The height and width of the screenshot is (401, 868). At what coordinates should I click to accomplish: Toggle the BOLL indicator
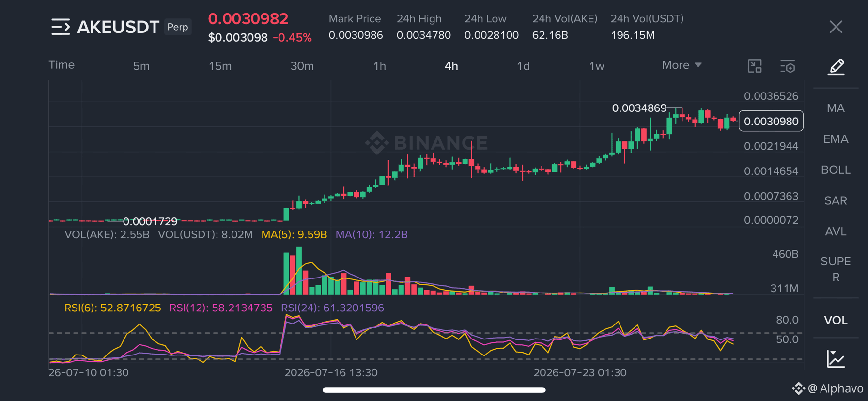click(836, 170)
